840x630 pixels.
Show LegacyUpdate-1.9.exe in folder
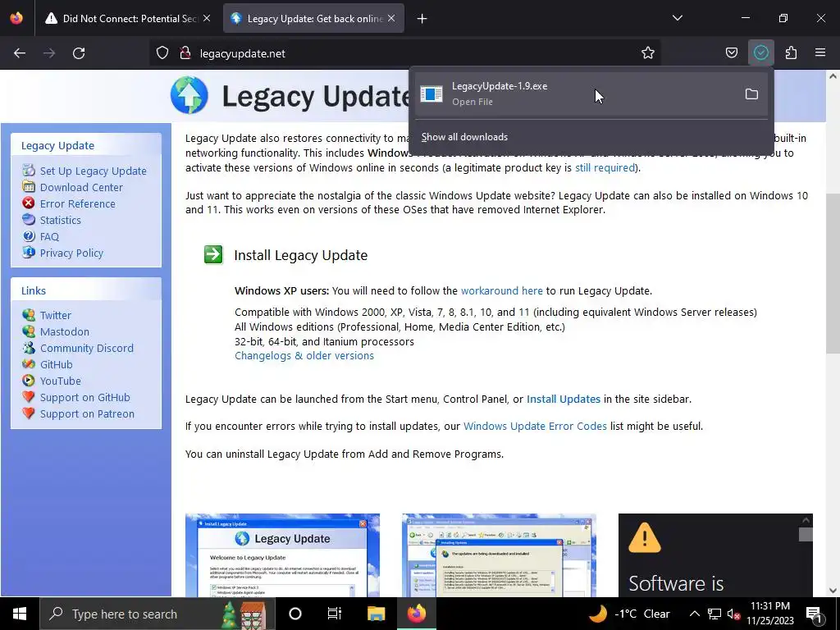tap(751, 94)
